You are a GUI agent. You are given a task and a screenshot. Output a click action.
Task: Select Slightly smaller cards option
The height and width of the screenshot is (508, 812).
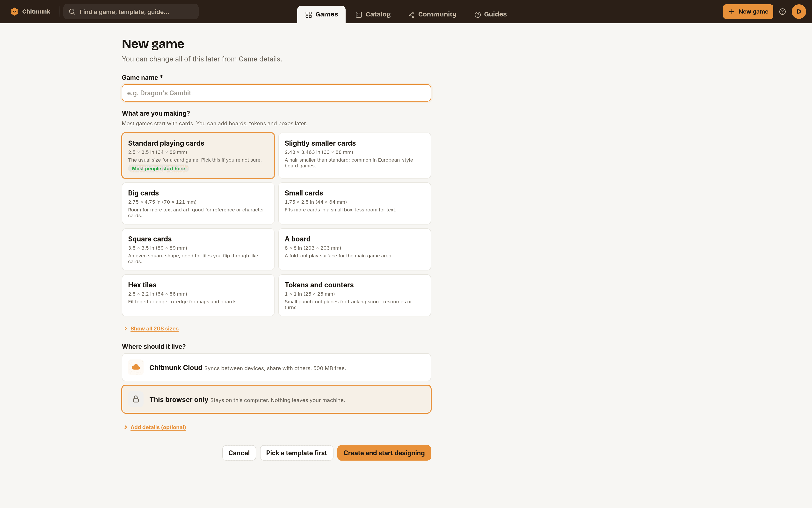point(355,156)
